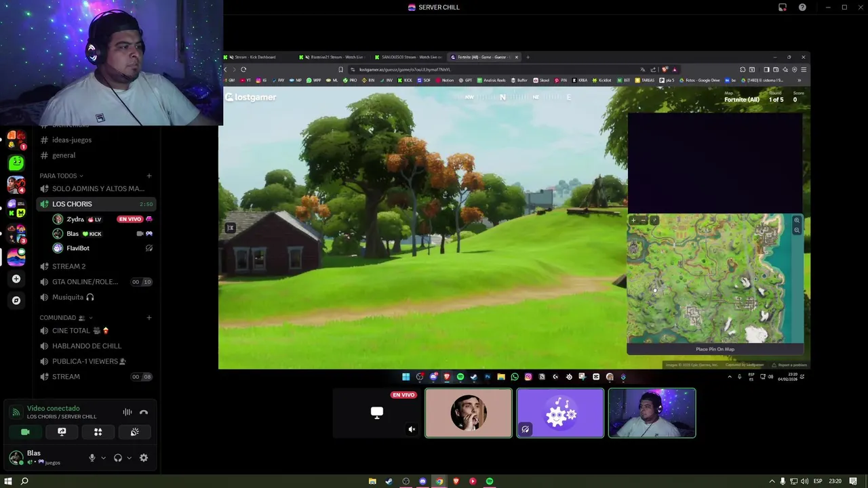Screen dimensions: 868x488
Task: Toggle noise suppression in voice panel
Action: click(127, 412)
